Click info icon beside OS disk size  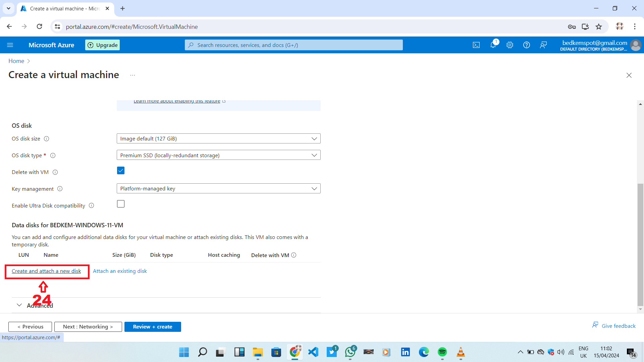(x=47, y=139)
